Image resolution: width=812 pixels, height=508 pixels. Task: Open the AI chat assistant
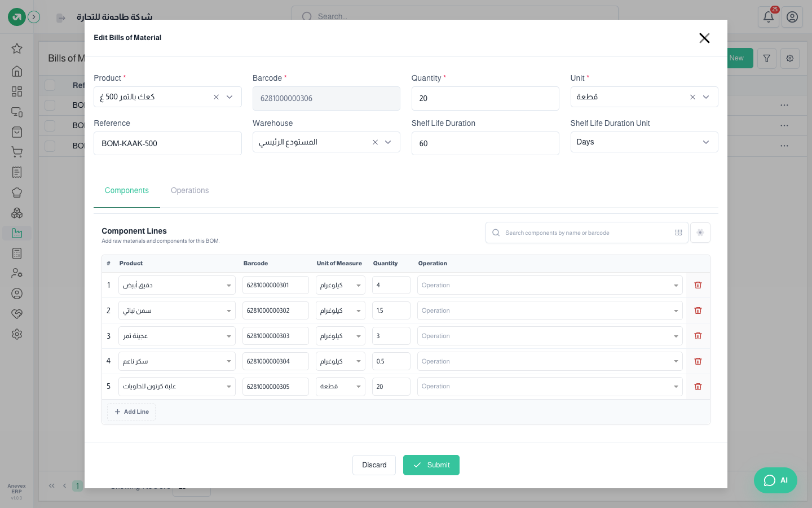[x=775, y=480]
